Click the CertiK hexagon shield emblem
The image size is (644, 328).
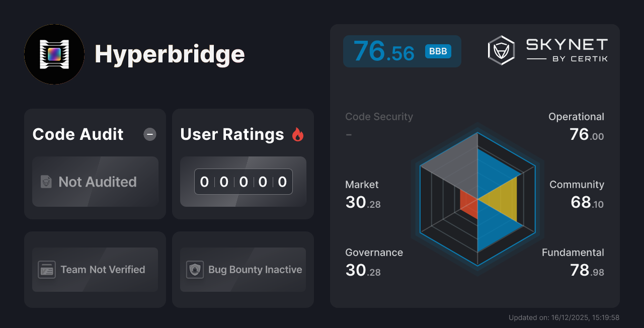tap(501, 49)
